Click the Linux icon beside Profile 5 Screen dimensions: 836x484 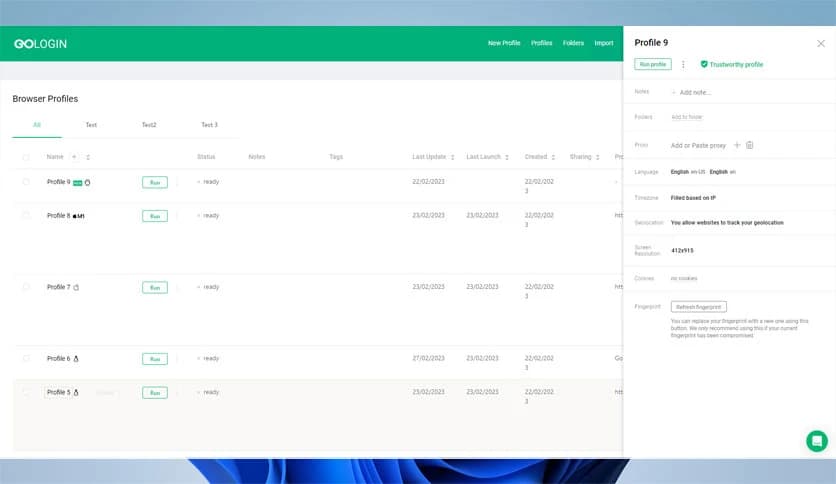tap(76, 392)
